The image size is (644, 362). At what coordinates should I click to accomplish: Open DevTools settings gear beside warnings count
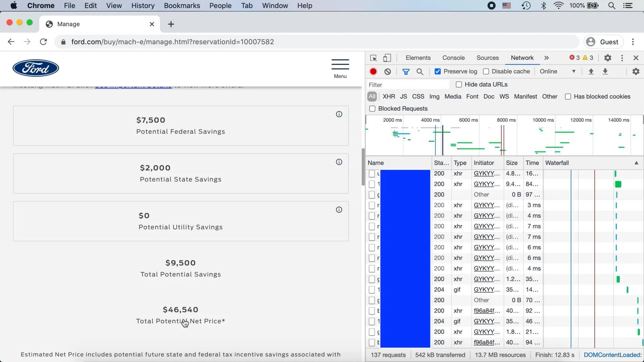pyautogui.click(x=608, y=58)
